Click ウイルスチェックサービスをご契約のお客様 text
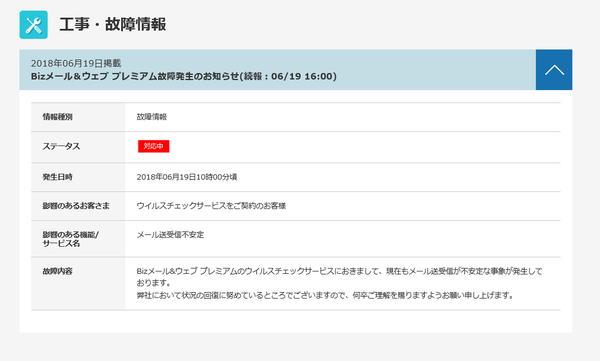Viewport: 600px width, 361px height. (x=211, y=206)
